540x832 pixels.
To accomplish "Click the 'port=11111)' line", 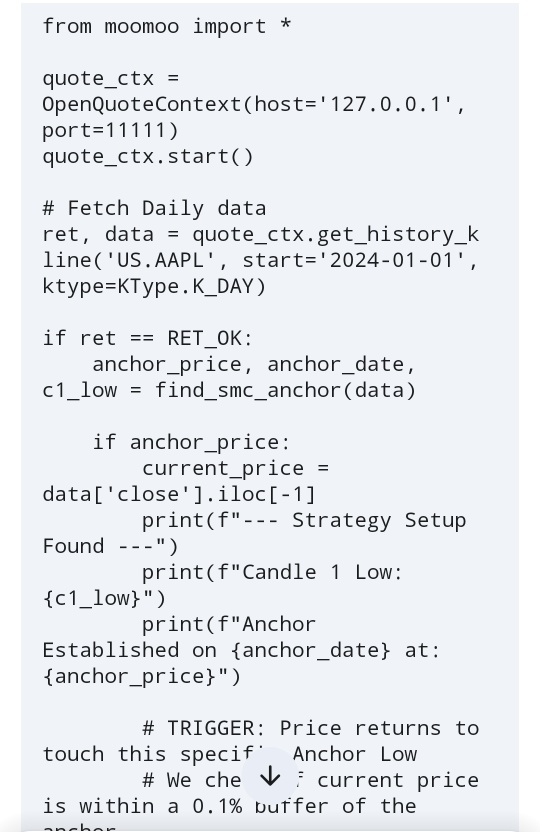I will click(110, 131).
